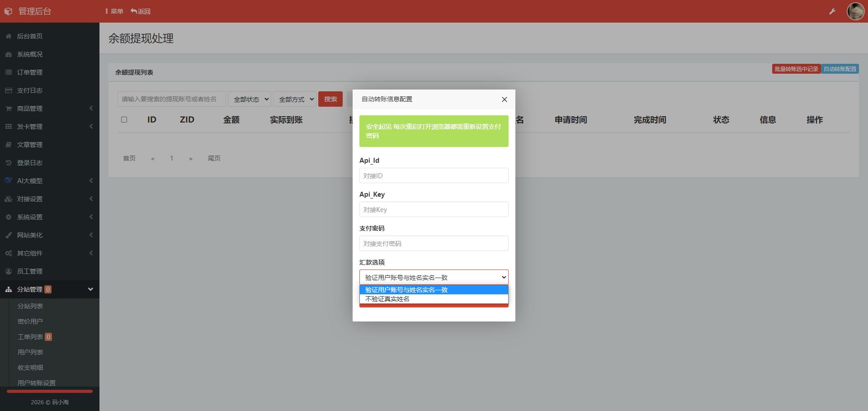The height and width of the screenshot is (411, 868).
Task: Open 收支明细 submenu item
Action: (30, 368)
